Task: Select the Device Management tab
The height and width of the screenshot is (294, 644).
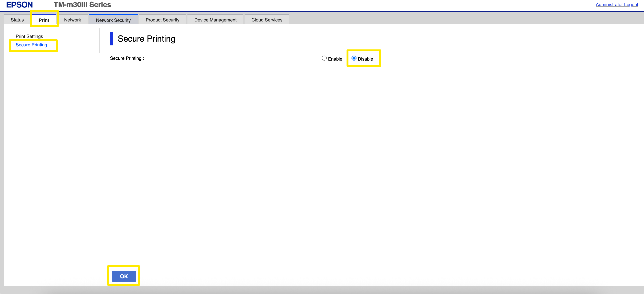Action: (x=215, y=20)
